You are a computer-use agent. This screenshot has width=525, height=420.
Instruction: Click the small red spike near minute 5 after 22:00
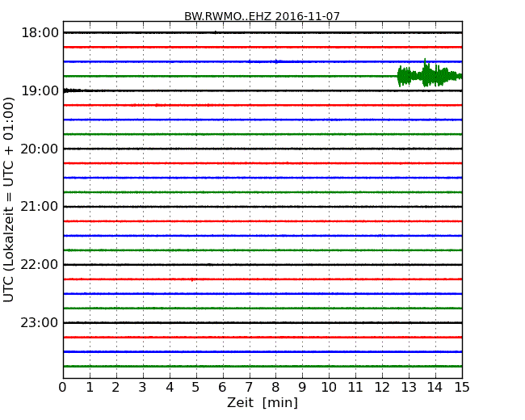pyautogui.click(x=192, y=279)
